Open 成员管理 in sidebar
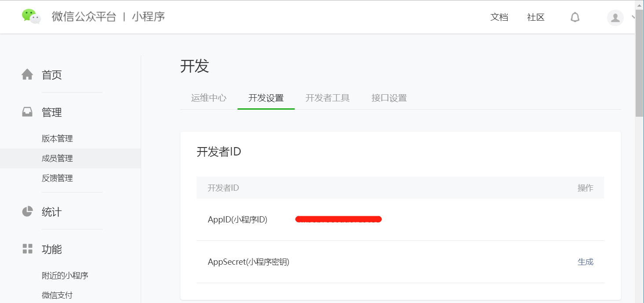Screen dimensions: 644x303 click(57, 159)
